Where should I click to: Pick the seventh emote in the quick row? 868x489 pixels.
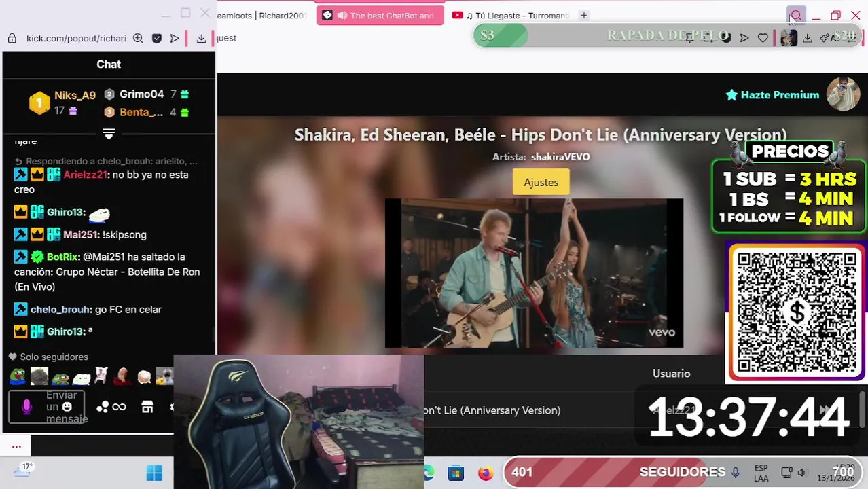pos(144,376)
